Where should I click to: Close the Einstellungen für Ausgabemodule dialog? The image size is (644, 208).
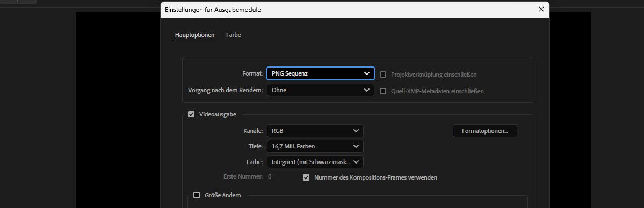541,10
